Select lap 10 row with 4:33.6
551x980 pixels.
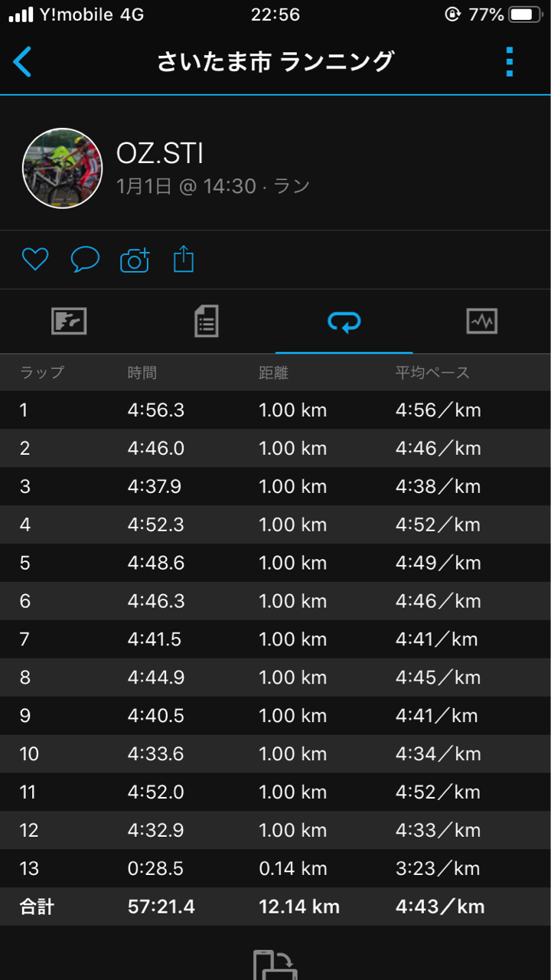click(275, 754)
